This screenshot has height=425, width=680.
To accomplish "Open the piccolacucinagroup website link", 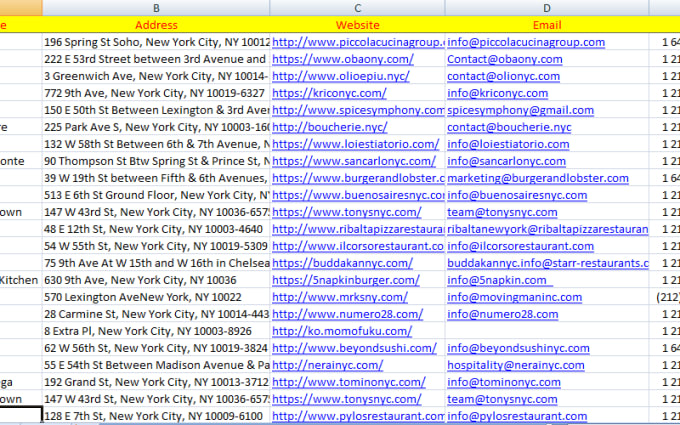I will [x=358, y=42].
